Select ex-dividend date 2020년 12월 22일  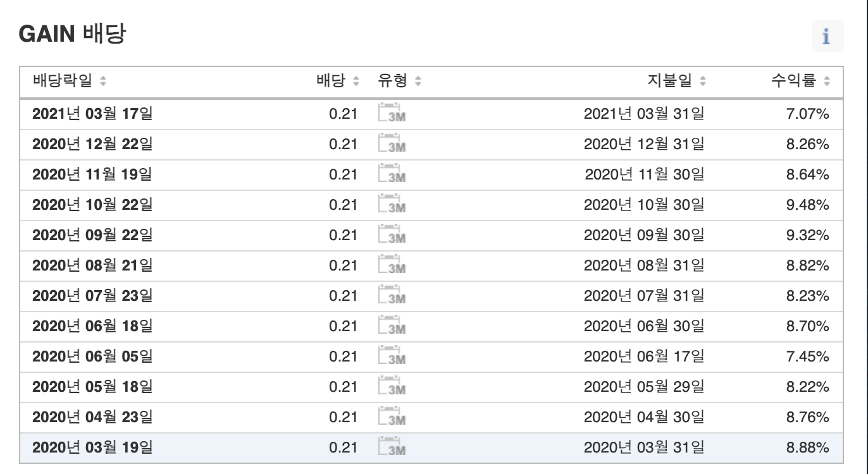pyautogui.click(x=92, y=144)
